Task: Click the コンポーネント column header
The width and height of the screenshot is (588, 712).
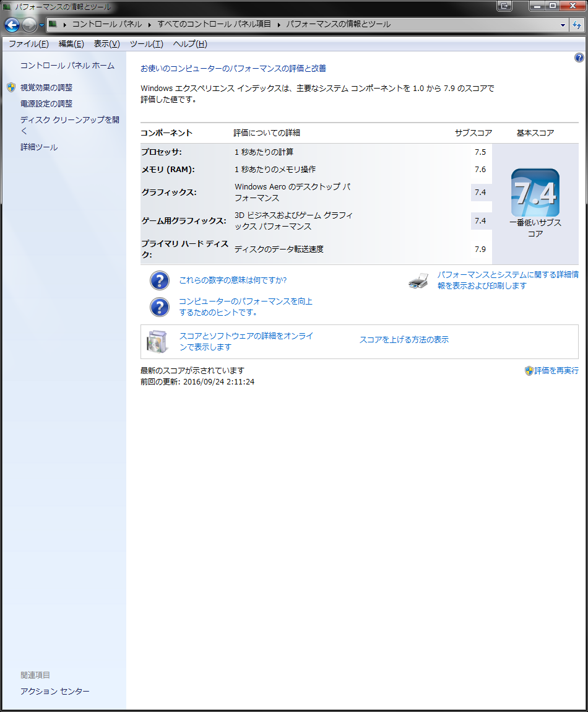Action: pos(166,133)
